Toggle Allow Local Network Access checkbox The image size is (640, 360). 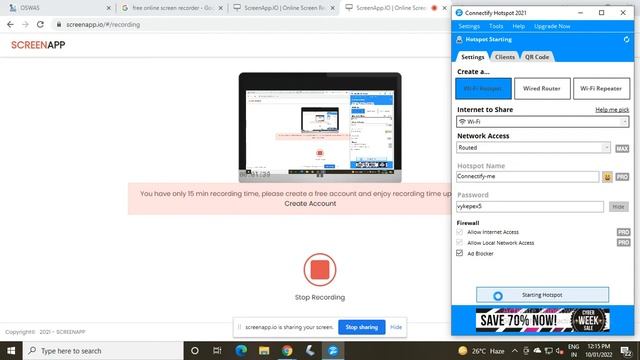pyautogui.click(x=460, y=242)
